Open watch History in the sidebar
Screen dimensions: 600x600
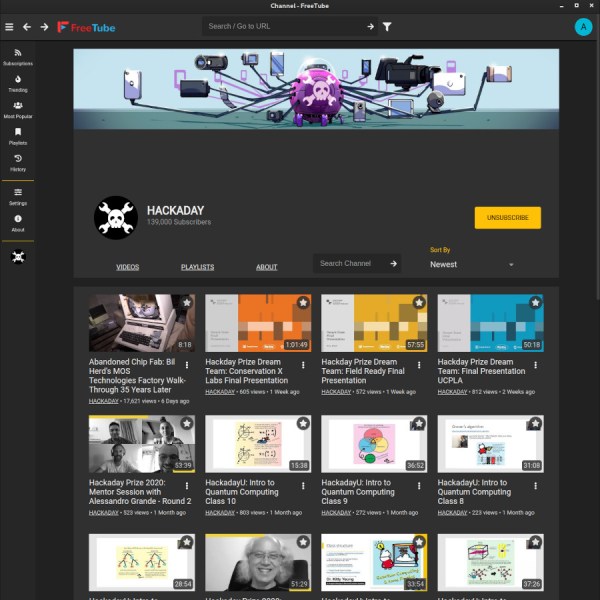coord(18,163)
